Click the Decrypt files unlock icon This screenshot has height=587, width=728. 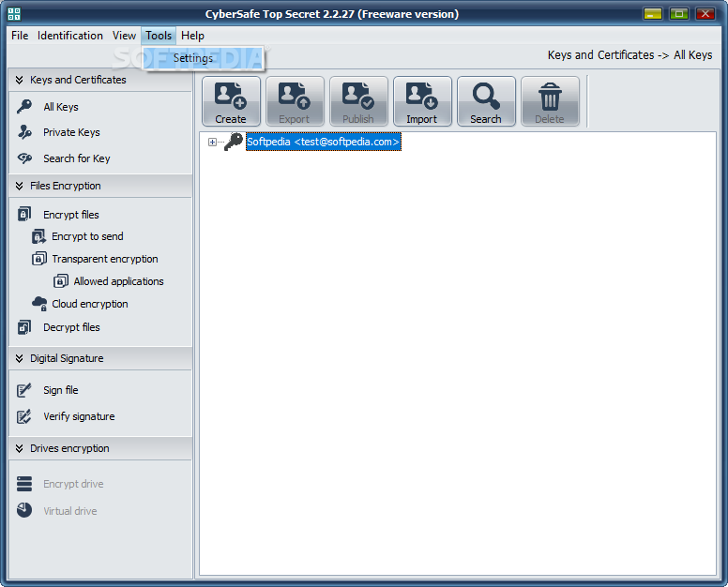point(24,327)
